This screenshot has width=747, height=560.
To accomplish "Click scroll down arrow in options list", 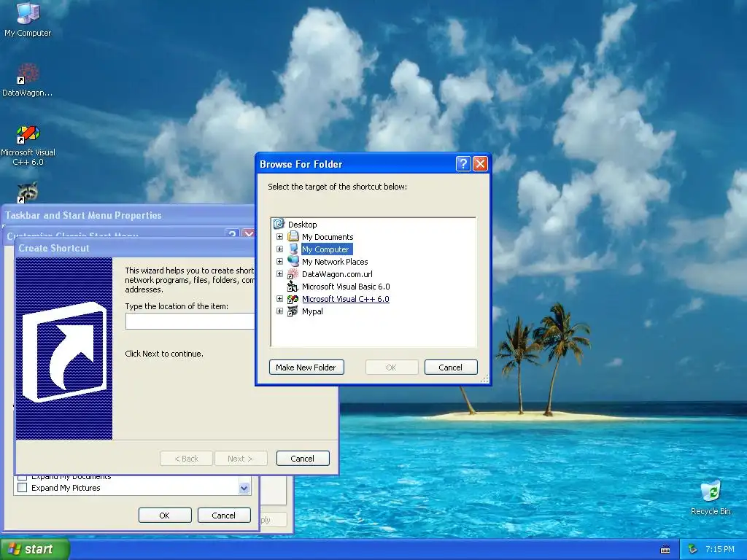I will click(x=244, y=488).
